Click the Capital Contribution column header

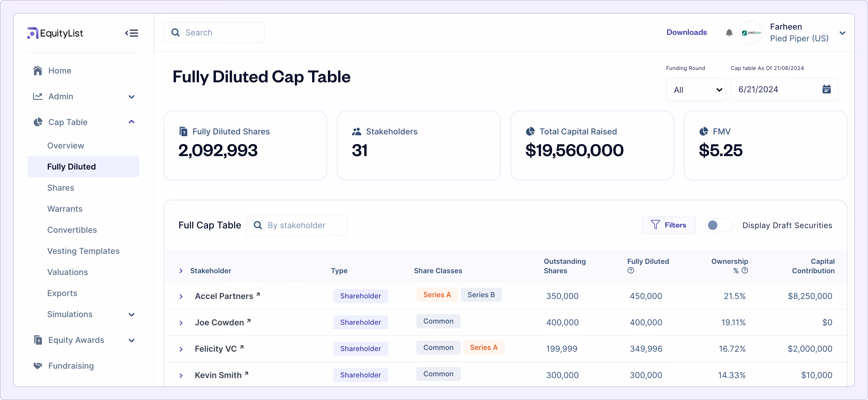(813, 266)
